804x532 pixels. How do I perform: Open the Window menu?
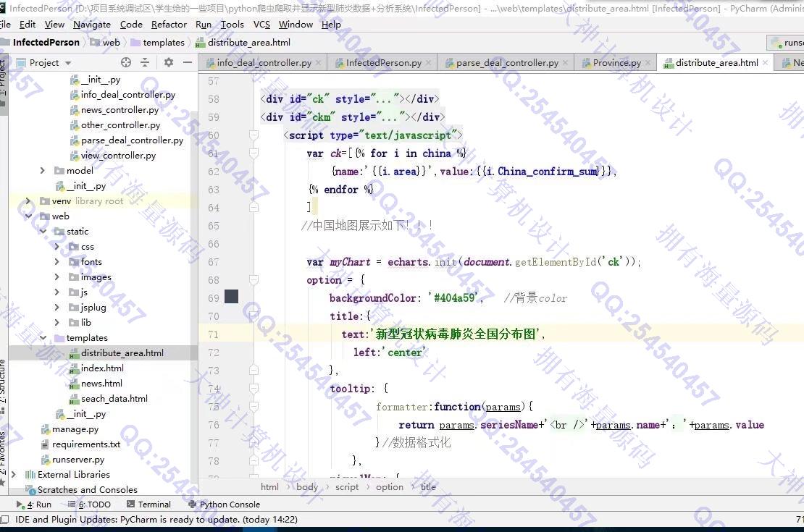[296, 24]
